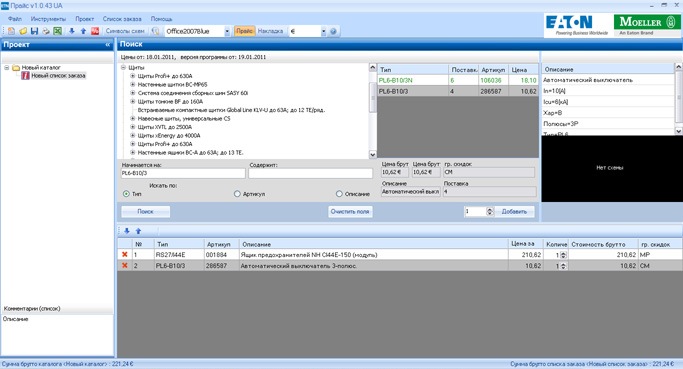Click the help icon beside currency dropdown

coord(333,31)
